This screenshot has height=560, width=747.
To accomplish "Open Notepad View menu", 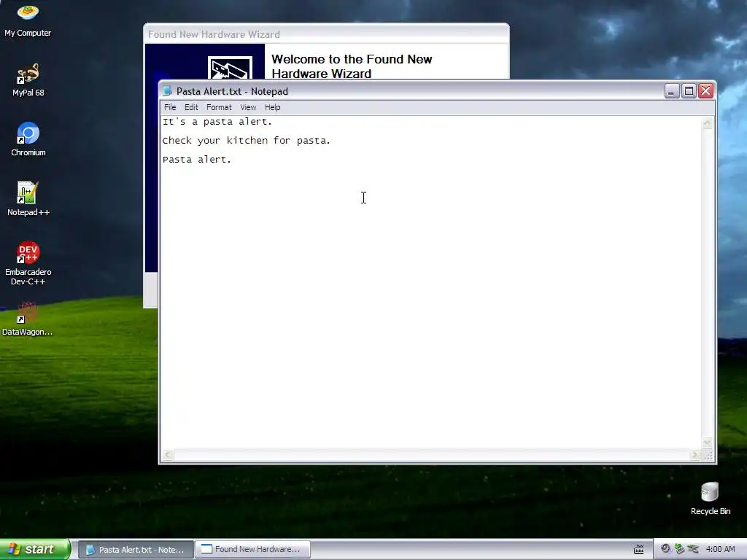I will pyautogui.click(x=248, y=107).
